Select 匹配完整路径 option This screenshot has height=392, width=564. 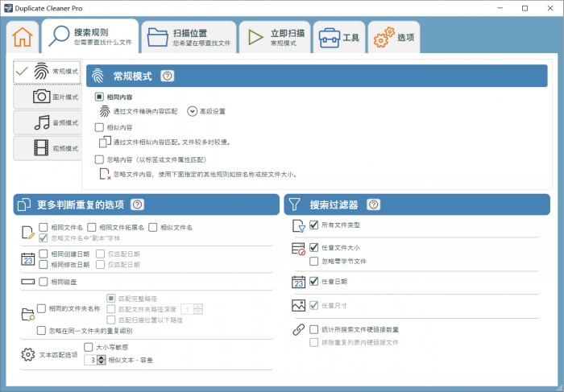coord(111,298)
